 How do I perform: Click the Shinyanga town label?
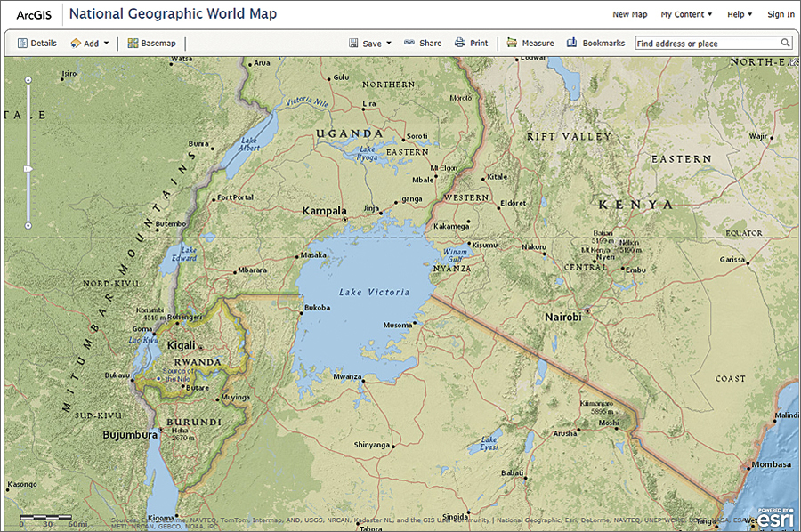tap(372, 445)
